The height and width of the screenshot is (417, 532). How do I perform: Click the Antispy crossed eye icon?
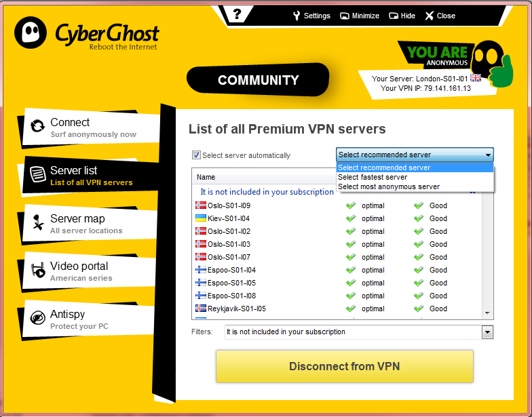pos(38,318)
